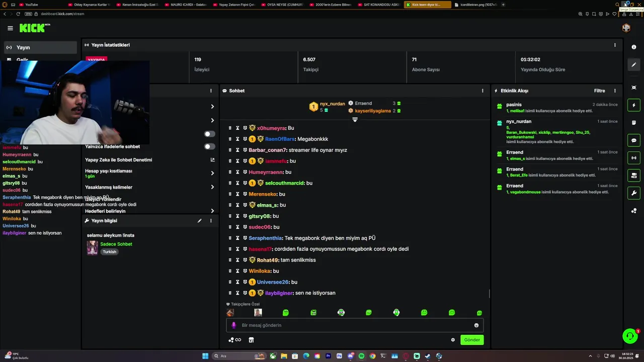The width and height of the screenshot is (644, 362).
Task: Open the Sohbet panel three-dot menu
Action: pos(482,91)
